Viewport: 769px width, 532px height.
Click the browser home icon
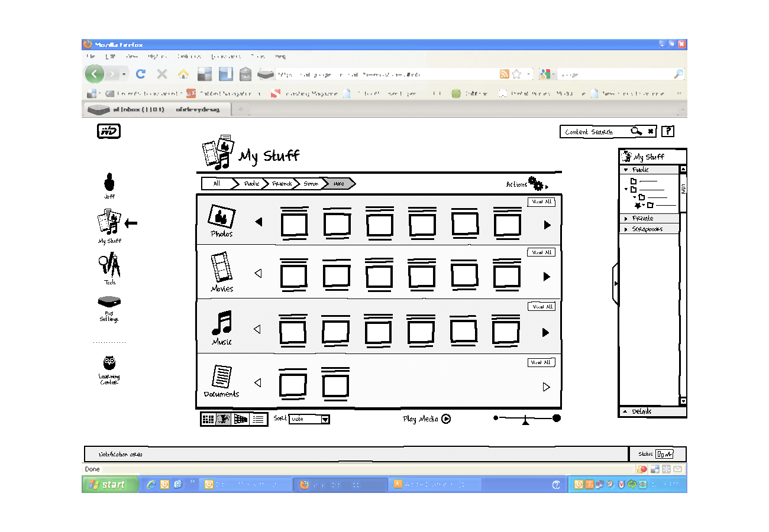pos(183,74)
